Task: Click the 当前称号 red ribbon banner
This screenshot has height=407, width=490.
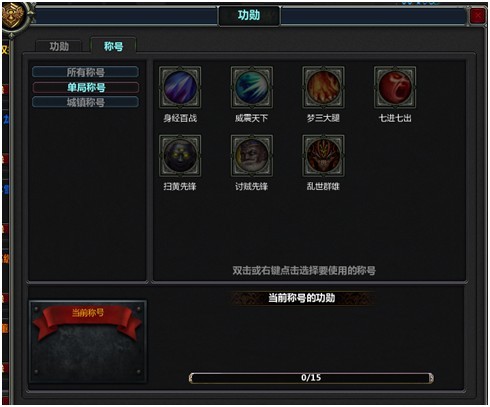Action: [x=88, y=319]
